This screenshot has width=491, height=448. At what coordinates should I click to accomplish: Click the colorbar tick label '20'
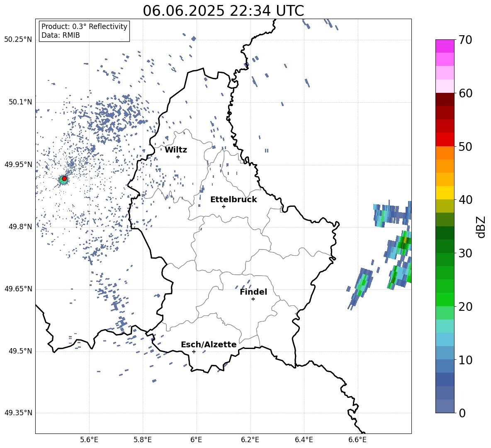tap(465, 307)
